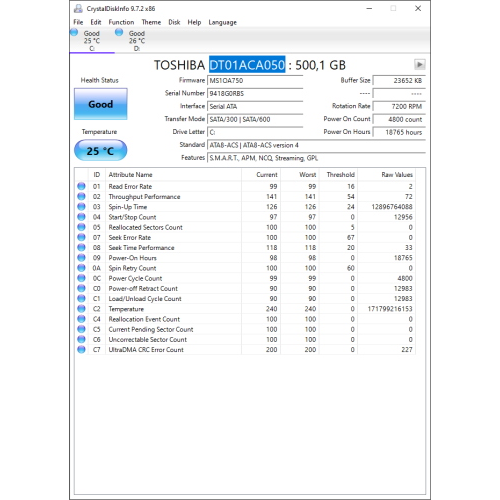This screenshot has height=500, width=500.
Task: Click status orb for Current Pending Sector Count
Action: tap(81, 329)
